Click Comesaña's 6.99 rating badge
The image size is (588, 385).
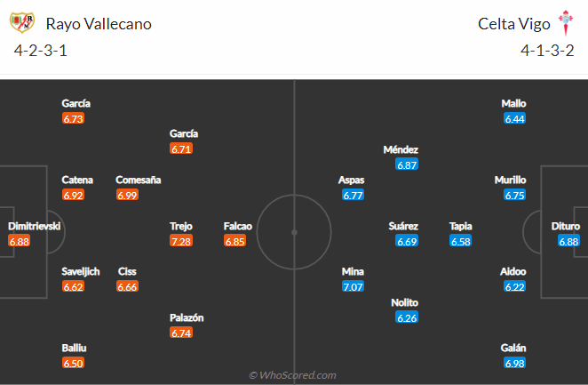[127, 195]
